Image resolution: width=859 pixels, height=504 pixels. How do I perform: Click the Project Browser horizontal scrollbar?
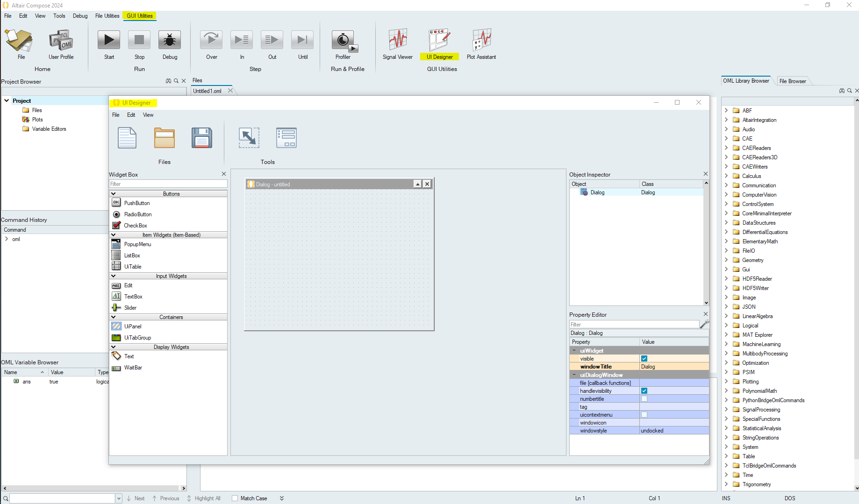pos(93,488)
